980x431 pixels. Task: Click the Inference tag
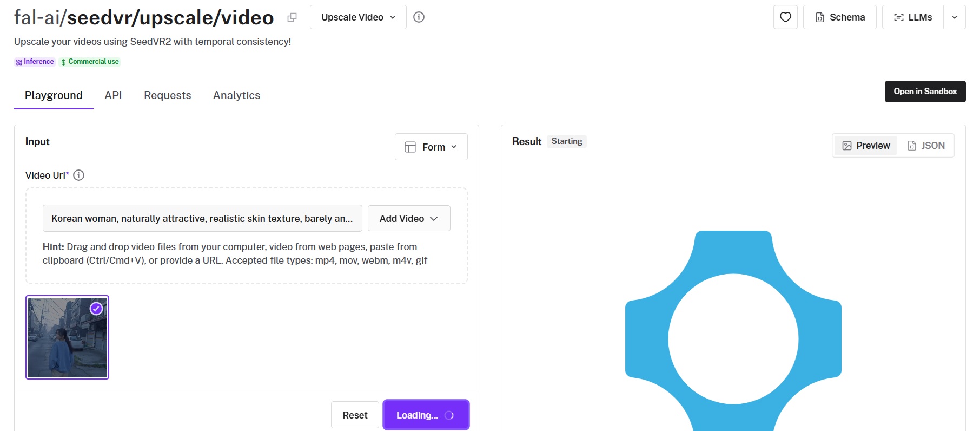35,62
